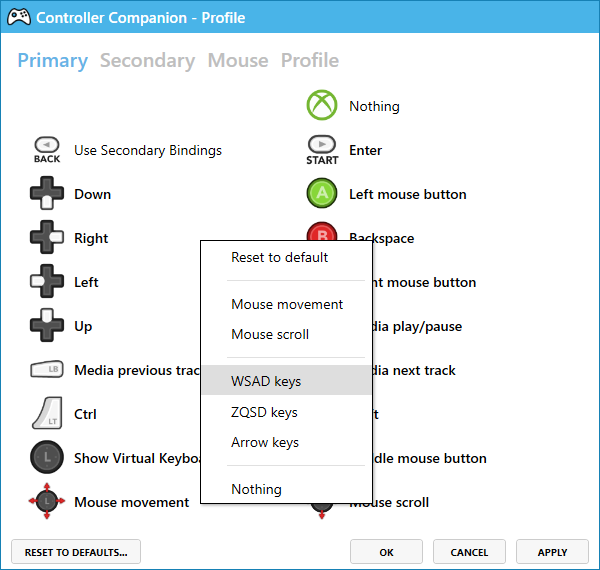
Task: Select Mouse movement in the context menu
Action: pos(286,305)
